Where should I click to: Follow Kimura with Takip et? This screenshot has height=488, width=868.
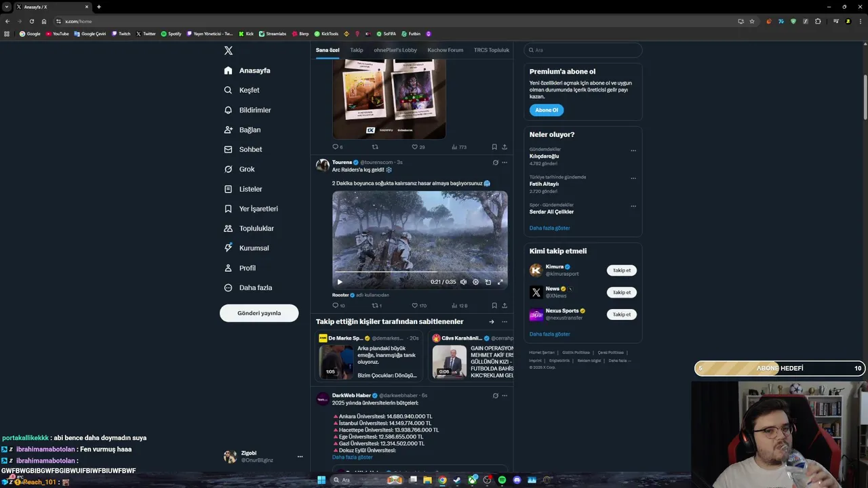(x=622, y=270)
